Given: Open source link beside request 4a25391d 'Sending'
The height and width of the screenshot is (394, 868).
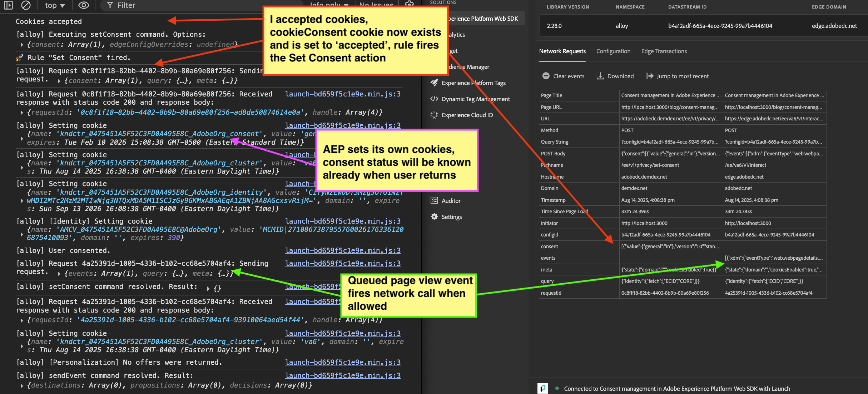Looking at the screenshot, I should pos(343,263).
